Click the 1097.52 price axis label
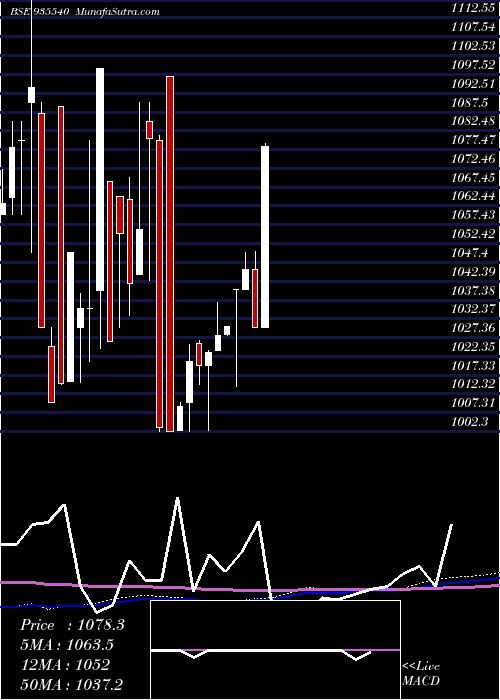This screenshot has height=700, width=500. click(x=473, y=65)
